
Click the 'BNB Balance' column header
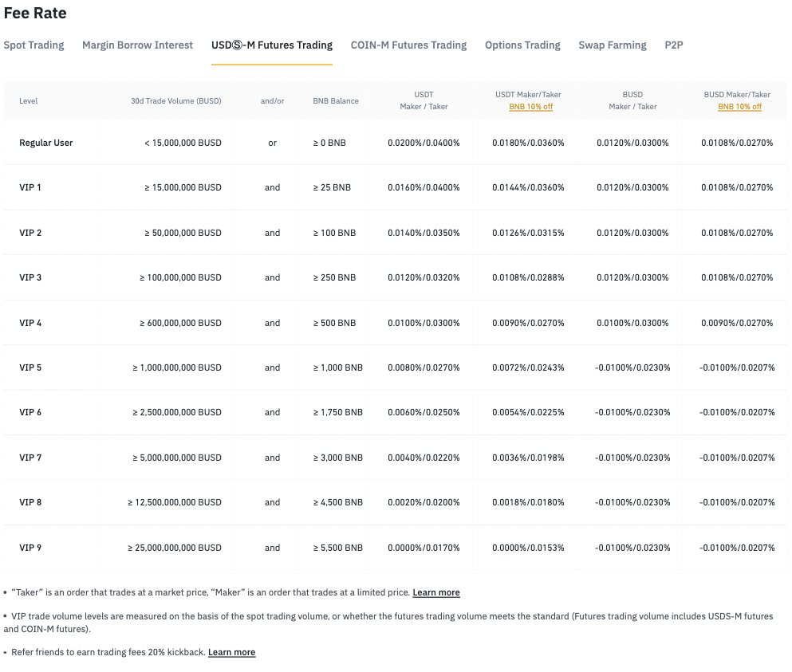336,100
